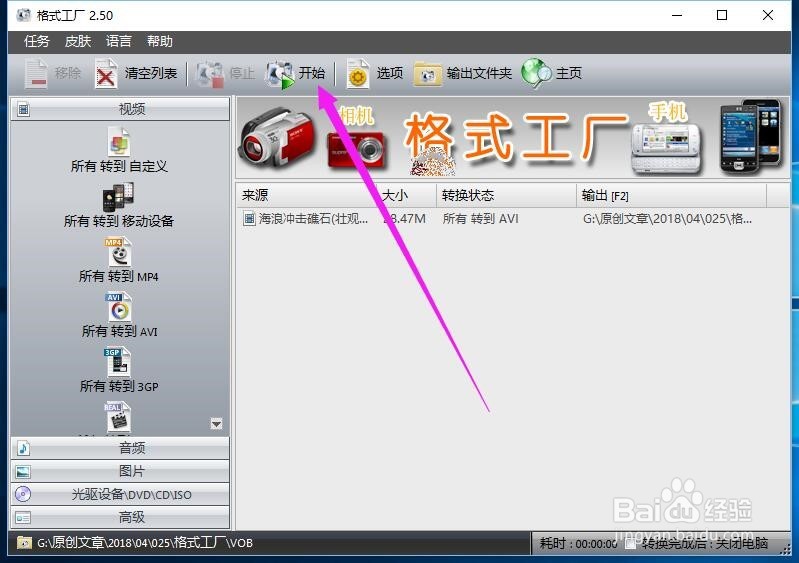Click the video list scroll-down arrow
The width and height of the screenshot is (799, 563).
point(217,424)
